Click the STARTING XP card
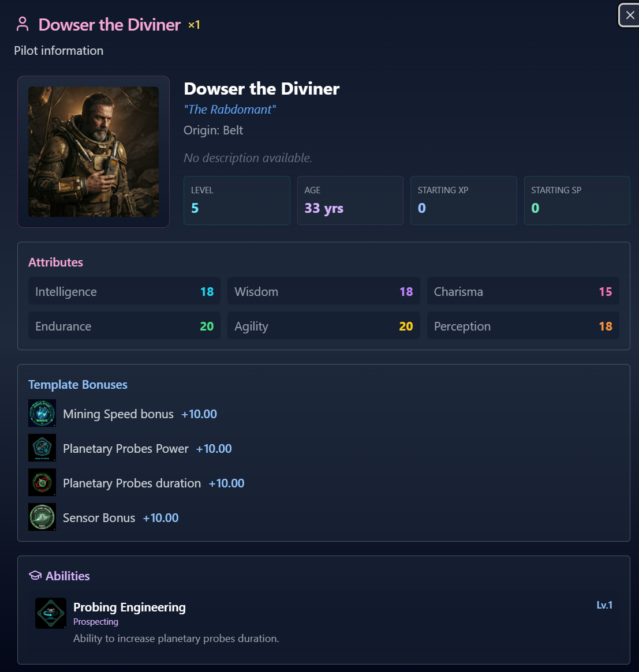 (464, 201)
